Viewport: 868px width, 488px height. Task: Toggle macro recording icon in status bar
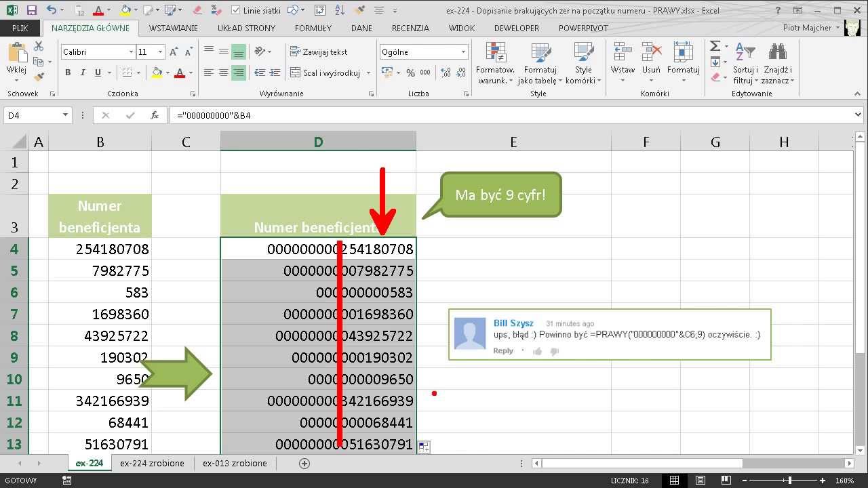[x=66, y=481]
